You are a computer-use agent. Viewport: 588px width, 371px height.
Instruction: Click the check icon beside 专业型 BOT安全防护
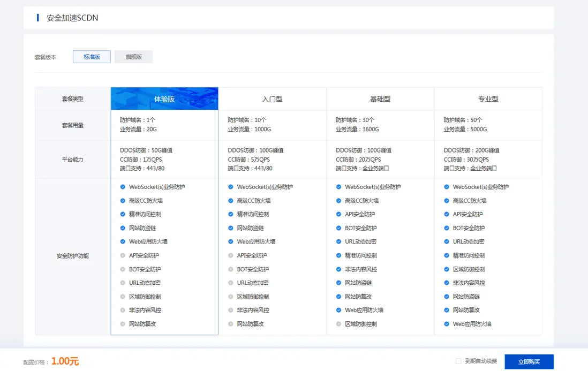(447, 228)
